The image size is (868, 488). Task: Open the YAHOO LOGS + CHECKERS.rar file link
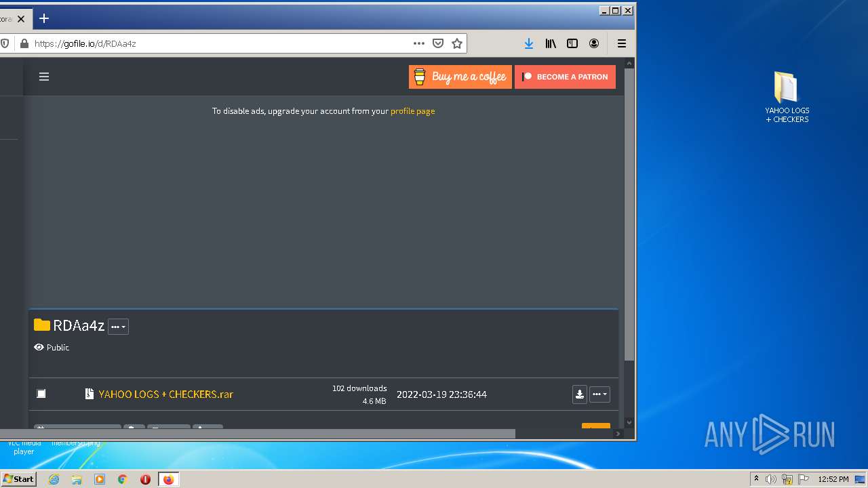[x=165, y=394]
